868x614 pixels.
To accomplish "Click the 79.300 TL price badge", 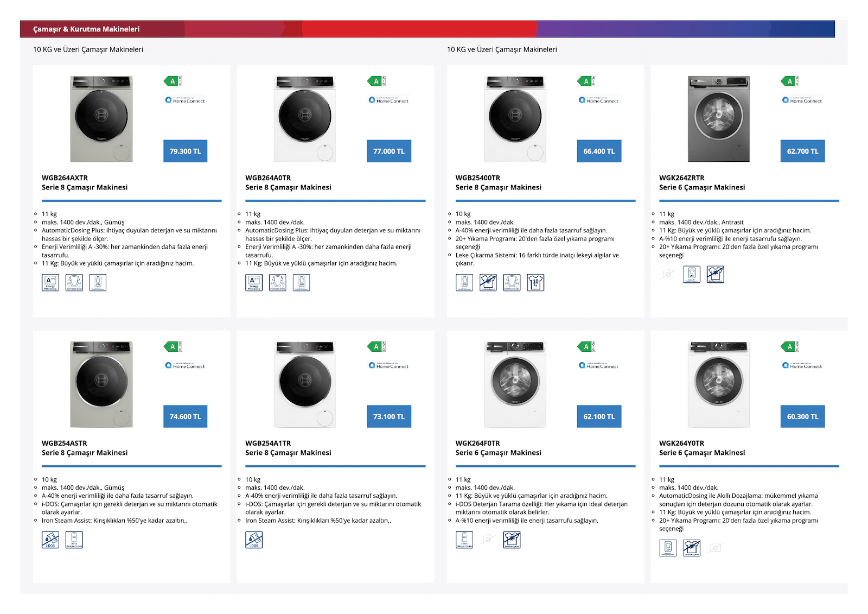I will (x=186, y=151).
